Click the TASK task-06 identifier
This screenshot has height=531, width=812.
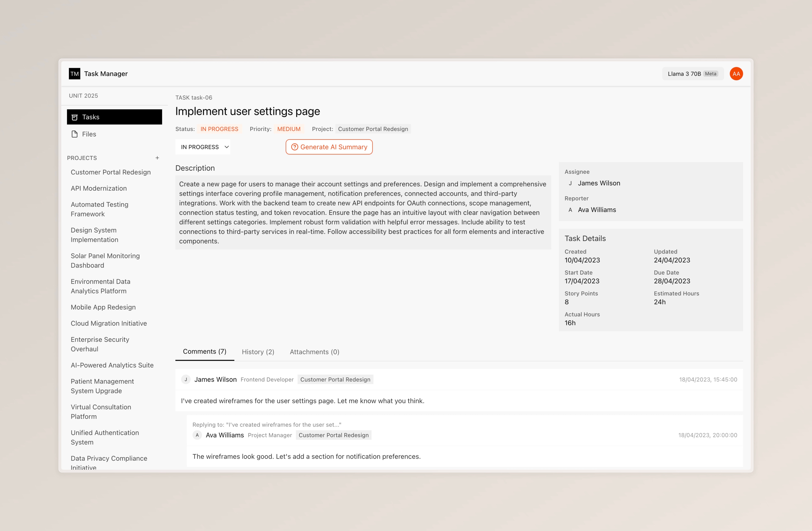click(193, 97)
